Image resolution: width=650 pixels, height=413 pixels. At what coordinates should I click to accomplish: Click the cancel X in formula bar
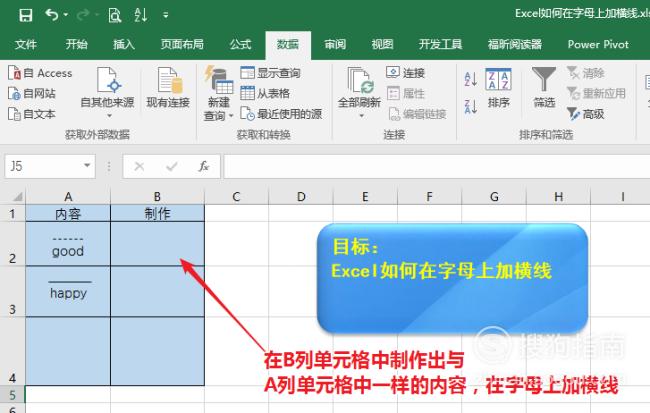pyautogui.click(x=139, y=167)
